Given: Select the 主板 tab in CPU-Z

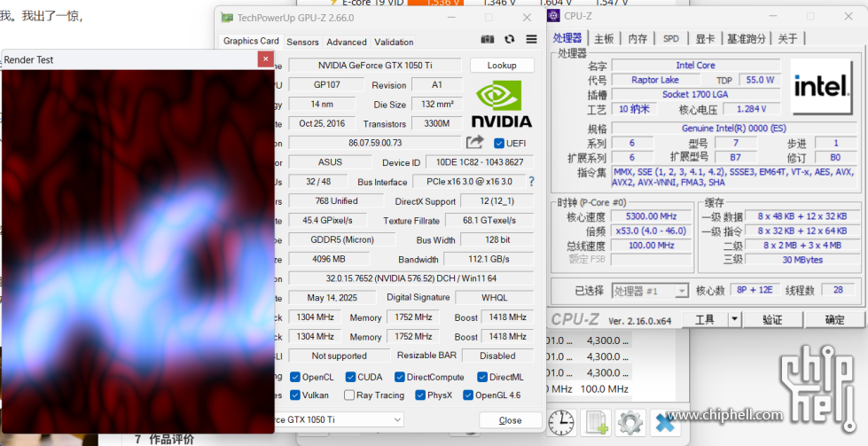Looking at the screenshot, I should (604, 39).
